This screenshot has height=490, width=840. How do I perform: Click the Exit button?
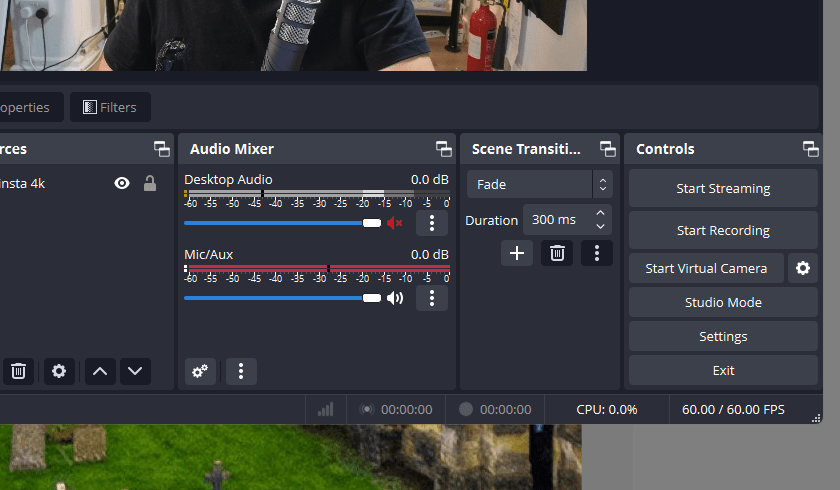723,371
